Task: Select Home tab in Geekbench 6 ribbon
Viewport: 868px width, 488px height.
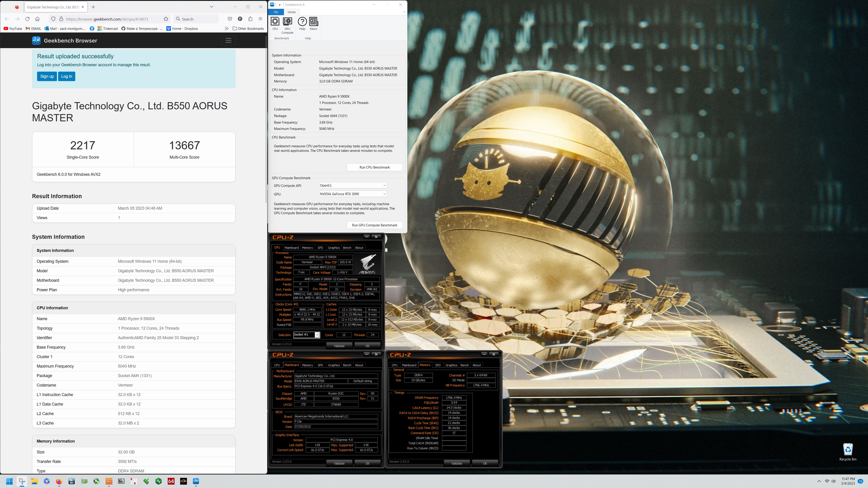Action: 291,12
